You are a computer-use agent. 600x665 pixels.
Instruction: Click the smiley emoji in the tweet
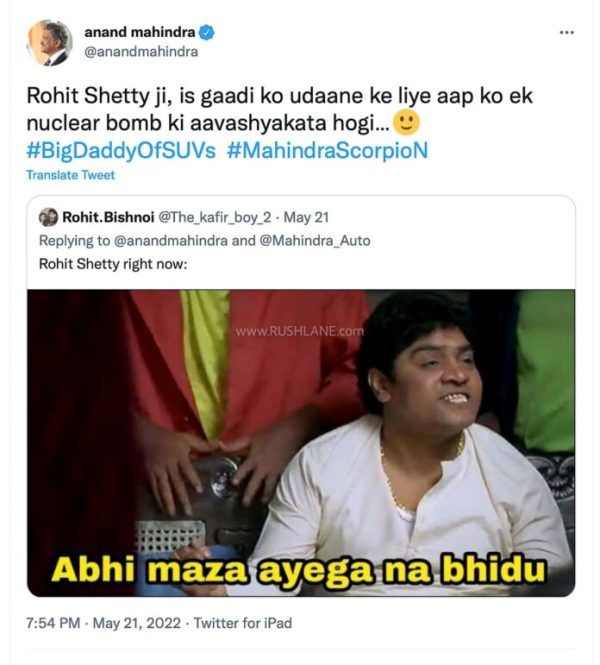407,123
